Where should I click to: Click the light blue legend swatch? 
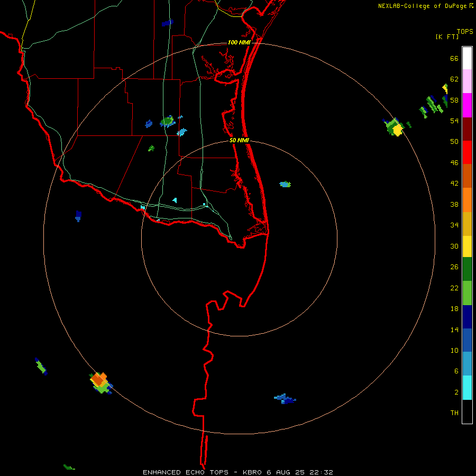pos(467,364)
